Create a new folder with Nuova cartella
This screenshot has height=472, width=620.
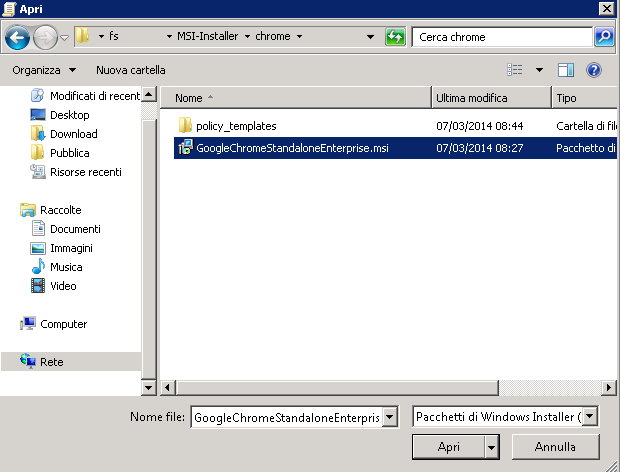tap(130, 70)
